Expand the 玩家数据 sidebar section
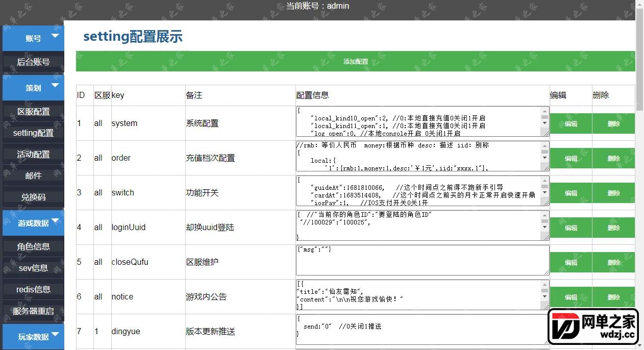This screenshot has height=350, width=644. point(33,337)
